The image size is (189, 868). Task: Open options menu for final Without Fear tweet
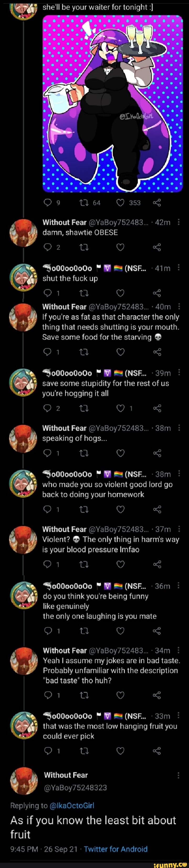[x=178, y=775]
